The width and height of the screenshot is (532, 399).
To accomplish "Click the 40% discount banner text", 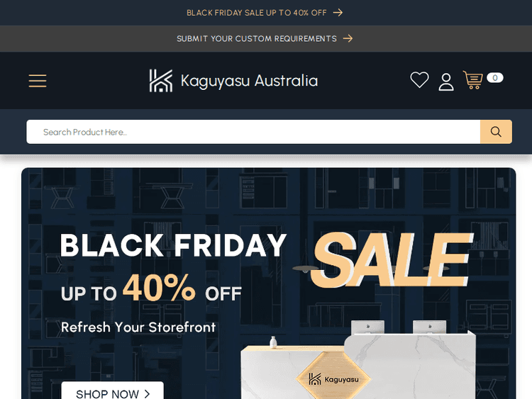I will coord(159,288).
